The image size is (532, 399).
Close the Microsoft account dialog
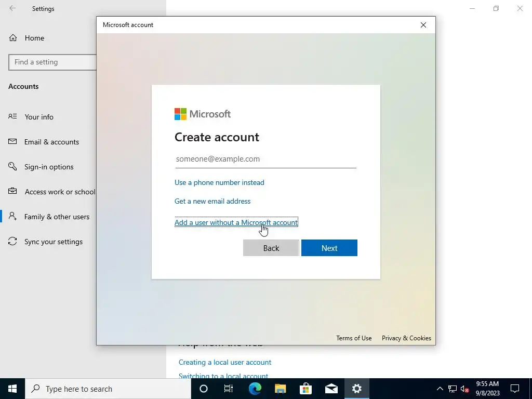tap(423, 25)
